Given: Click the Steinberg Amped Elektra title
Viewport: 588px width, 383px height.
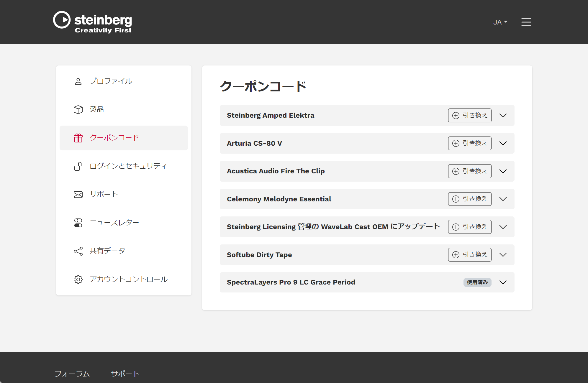Looking at the screenshot, I should click(x=271, y=116).
